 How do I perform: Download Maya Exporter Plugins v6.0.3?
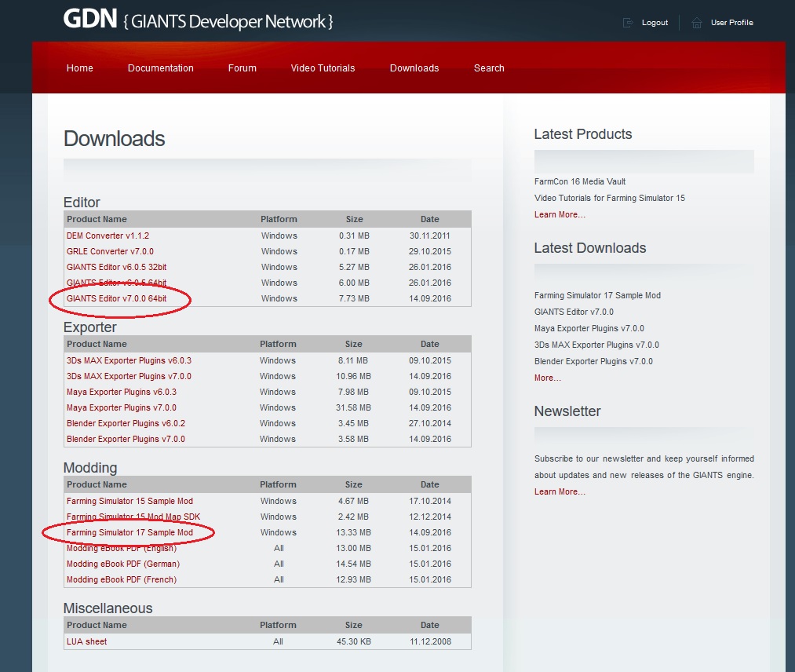[122, 392]
